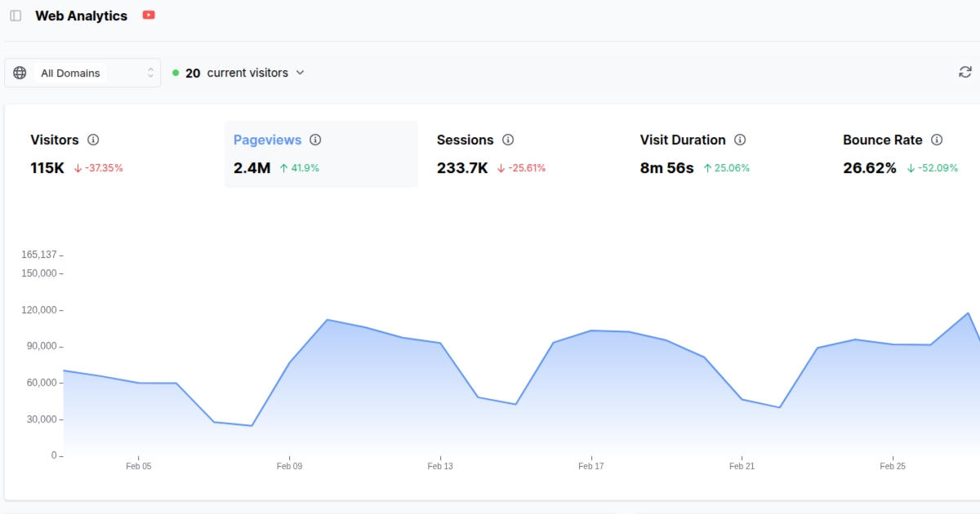Click the Web Analytics title
Viewport: 980px width, 514px height.
pos(81,16)
